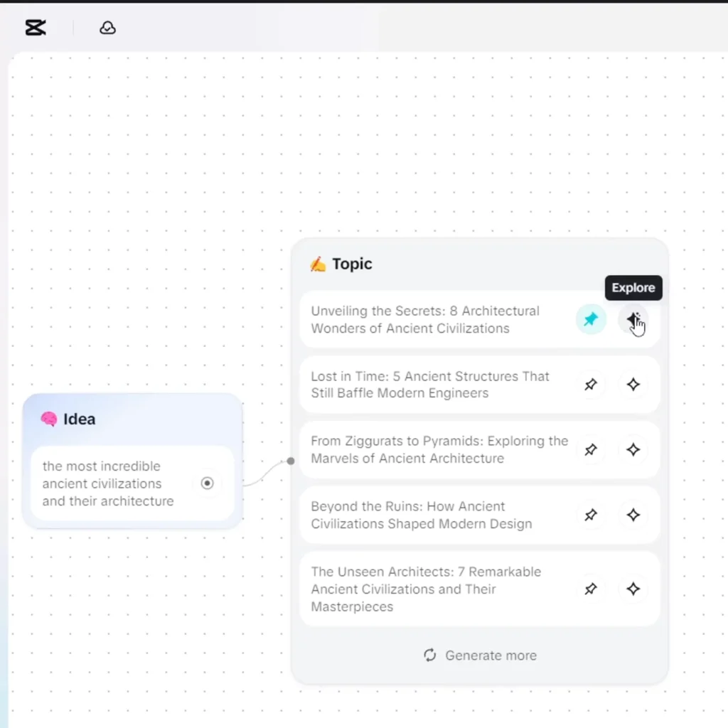This screenshot has height=728, width=728.
Task: Click the brain icon on the Idea card
Action: tap(49, 419)
